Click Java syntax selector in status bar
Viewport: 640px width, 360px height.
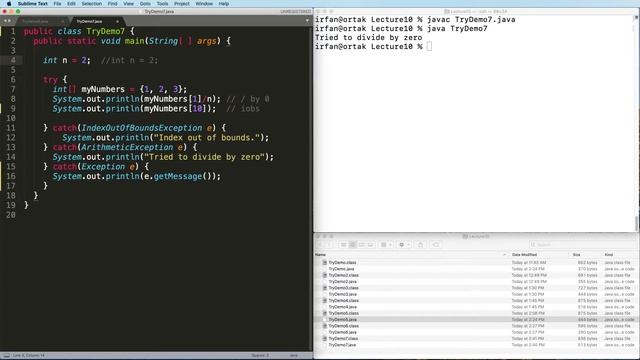(294, 356)
